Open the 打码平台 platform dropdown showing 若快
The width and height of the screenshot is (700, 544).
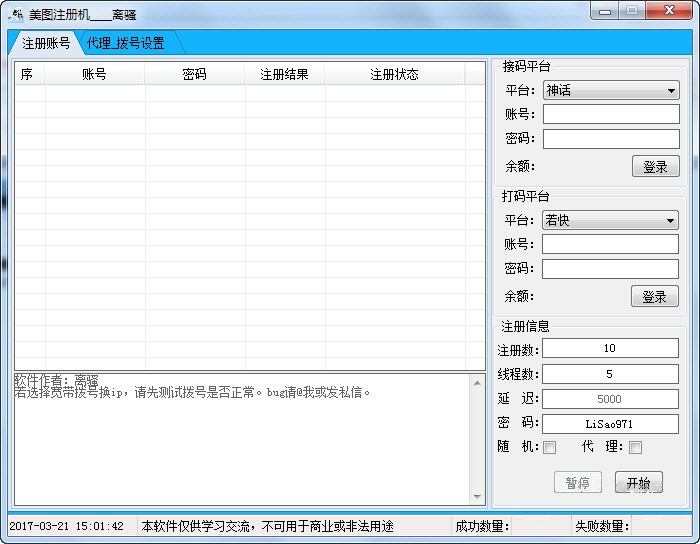[610, 220]
